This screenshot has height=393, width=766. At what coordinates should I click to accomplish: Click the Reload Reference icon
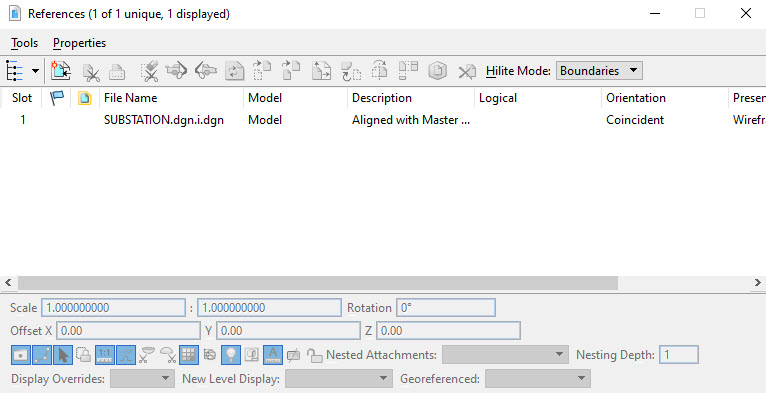[x=234, y=71]
